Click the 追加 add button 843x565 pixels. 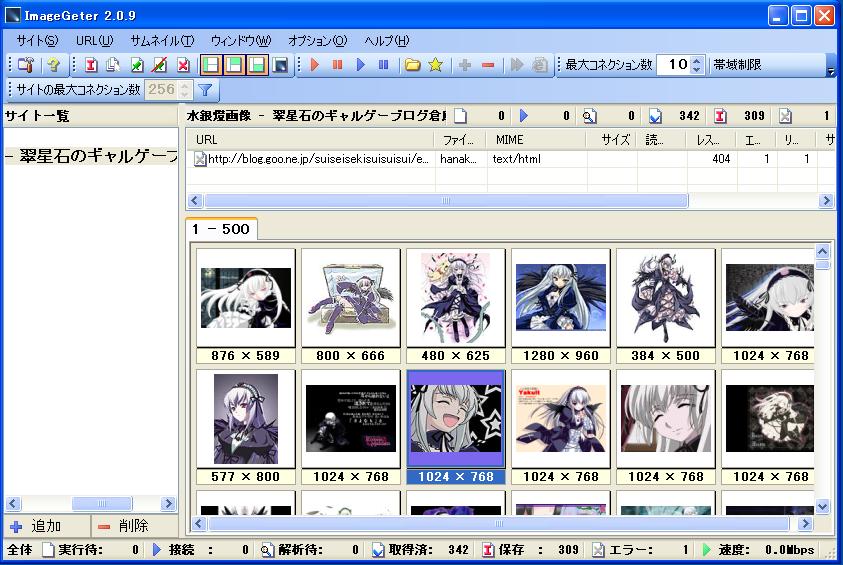[46, 526]
